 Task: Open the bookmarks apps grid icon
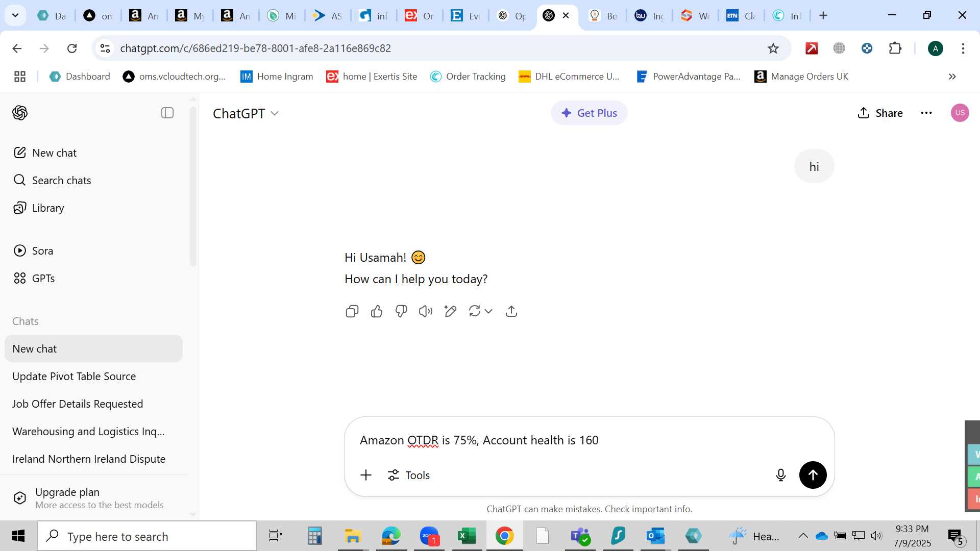click(x=20, y=77)
